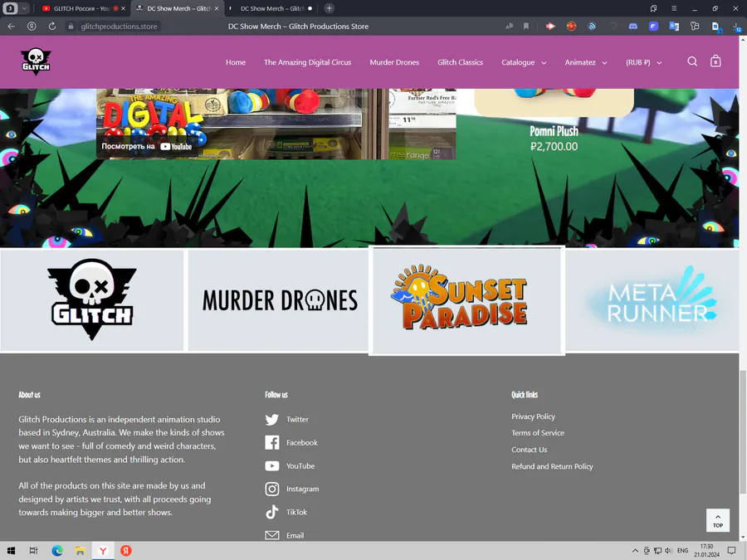Screen dimensions: 747x560
Task: Open the Twitter bird icon
Action: 272,420
